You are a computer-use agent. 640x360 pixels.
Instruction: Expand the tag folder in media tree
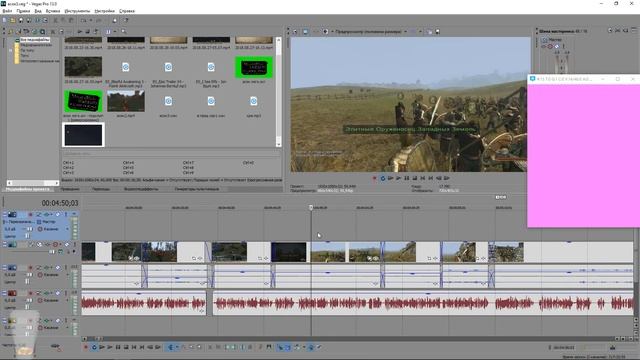(x=11, y=50)
